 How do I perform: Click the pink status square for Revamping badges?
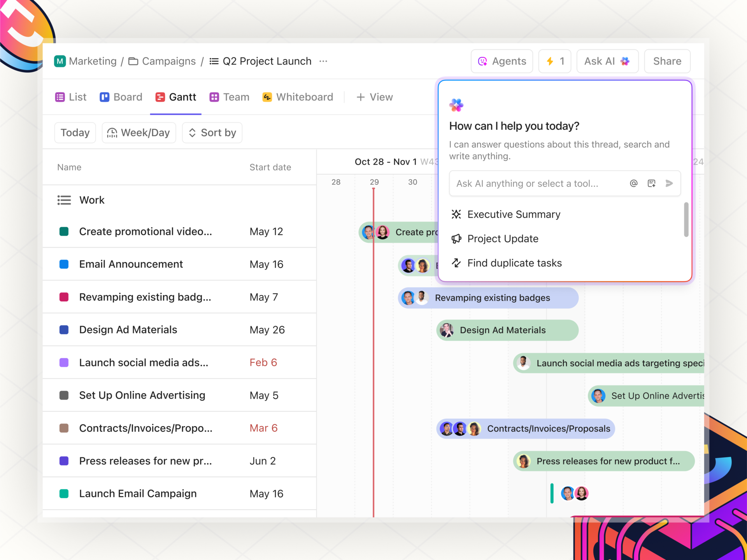(64, 297)
